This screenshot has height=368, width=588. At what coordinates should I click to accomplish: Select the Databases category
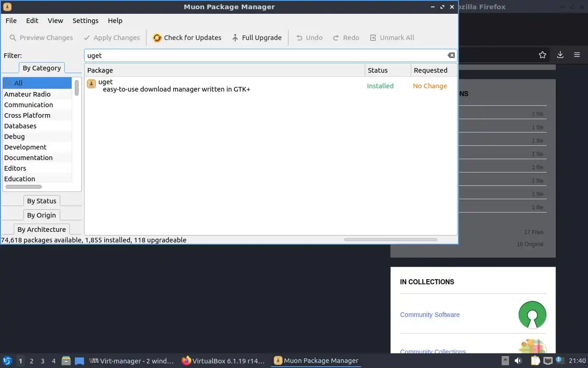(x=37, y=126)
